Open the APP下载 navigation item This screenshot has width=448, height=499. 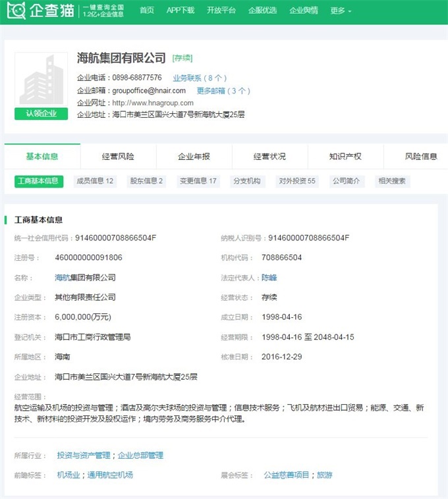coord(180,11)
